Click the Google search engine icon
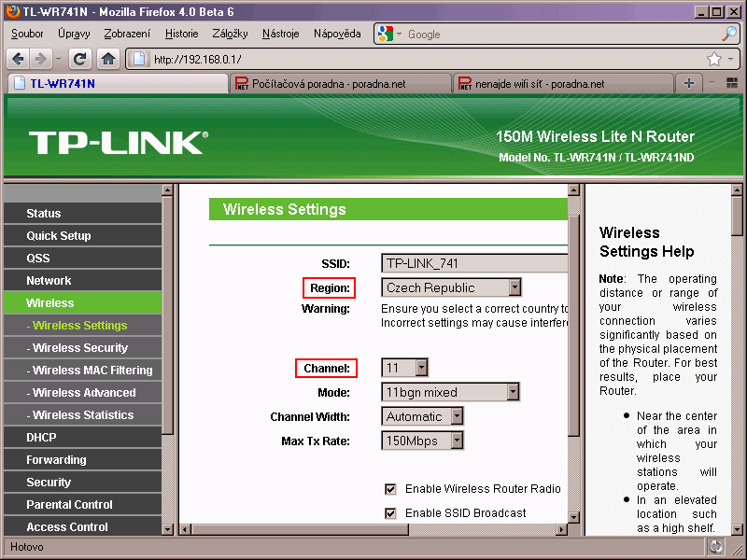Image resolution: width=747 pixels, height=560 pixels. pos(385,34)
